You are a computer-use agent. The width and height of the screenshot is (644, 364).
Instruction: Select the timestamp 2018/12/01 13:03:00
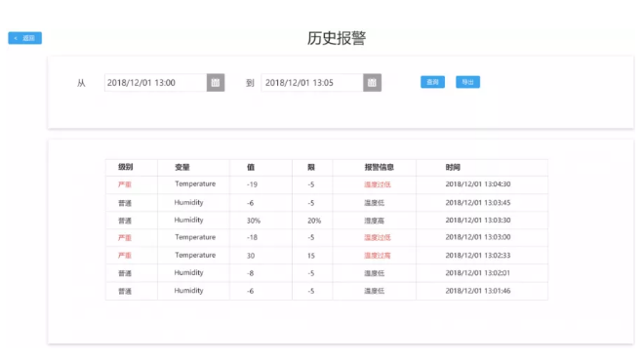478,237
